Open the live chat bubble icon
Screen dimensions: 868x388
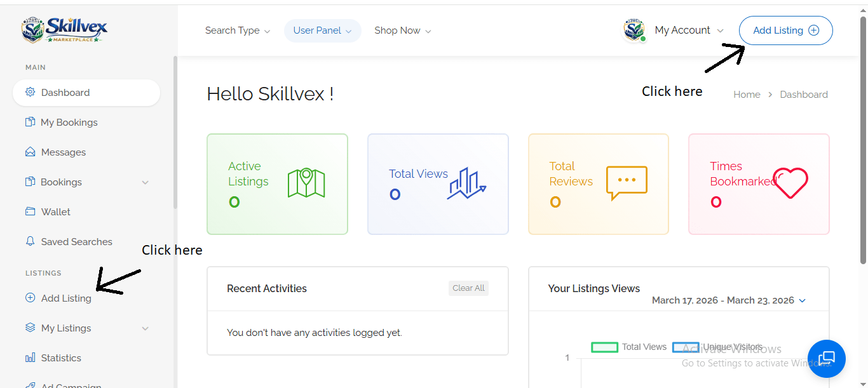tap(826, 359)
